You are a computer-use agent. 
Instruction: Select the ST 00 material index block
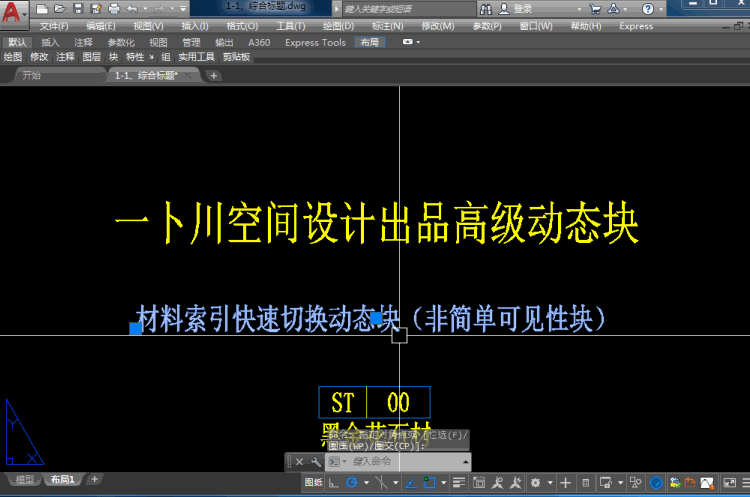pos(375,402)
